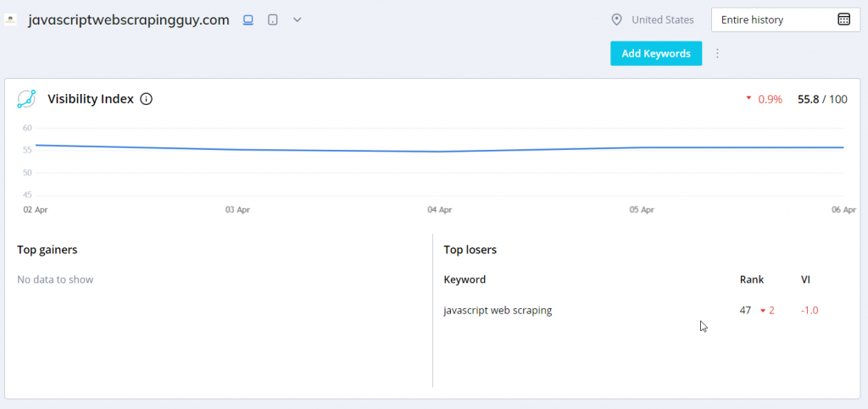Screen dimensions: 868x409
Task: Click the javascriptwebscrapingguy.com domain title
Action: (129, 19)
